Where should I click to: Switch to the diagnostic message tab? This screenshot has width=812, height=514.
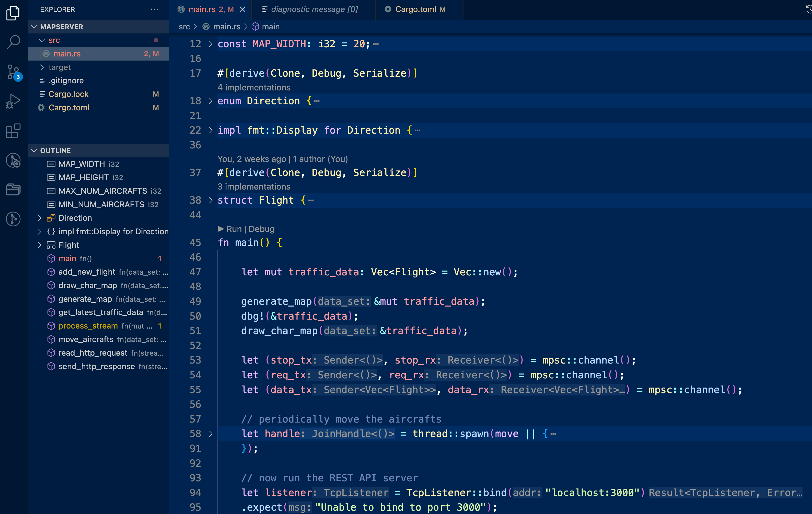point(314,9)
